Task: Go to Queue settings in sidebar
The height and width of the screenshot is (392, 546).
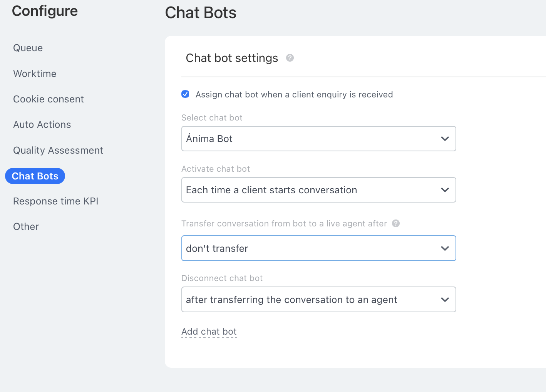Action: pyautogui.click(x=28, y=48)
